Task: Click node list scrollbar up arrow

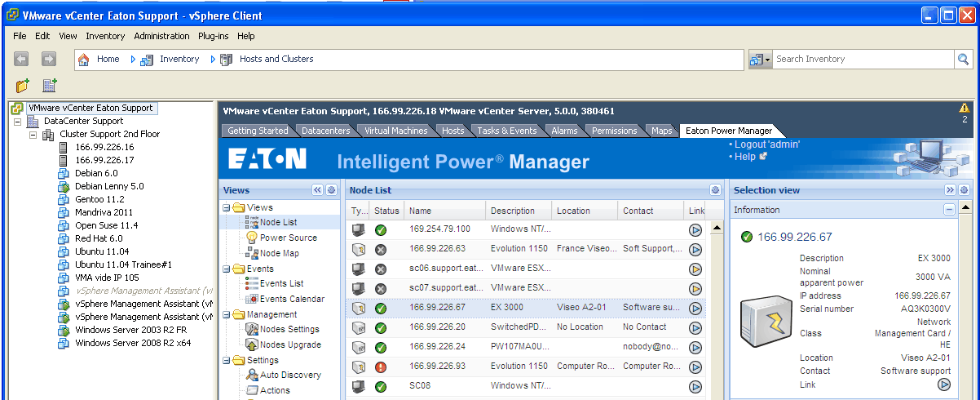Action: click(717, 229)
